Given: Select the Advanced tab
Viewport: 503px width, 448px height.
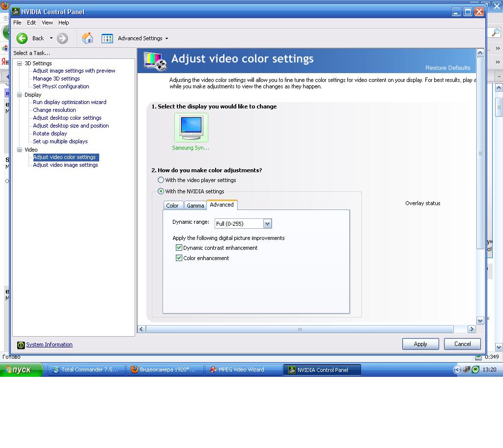Looking at the screenshot, I should [x=222, y=205].
